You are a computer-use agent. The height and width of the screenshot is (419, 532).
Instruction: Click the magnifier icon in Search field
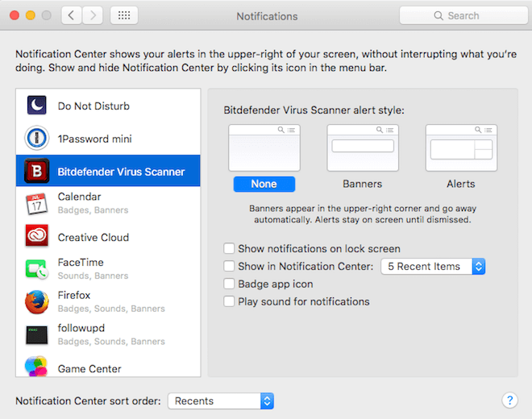coord(438,15)
